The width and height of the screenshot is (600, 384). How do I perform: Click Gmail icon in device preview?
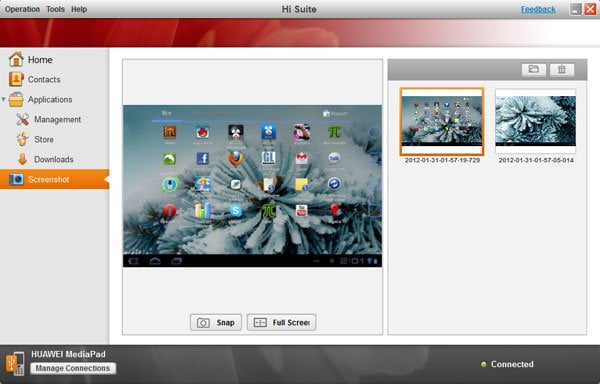(x=302, y=158)
